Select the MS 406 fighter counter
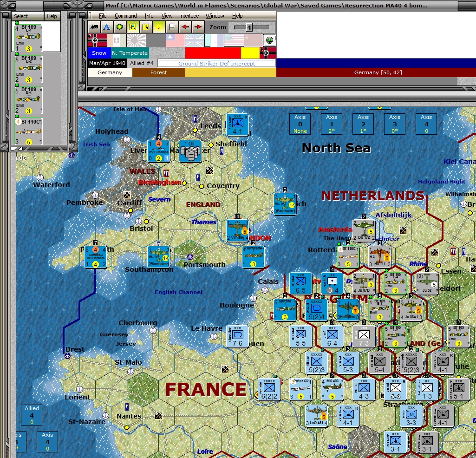This screenshot has width=476, height=458. click(x=333, y=389)
